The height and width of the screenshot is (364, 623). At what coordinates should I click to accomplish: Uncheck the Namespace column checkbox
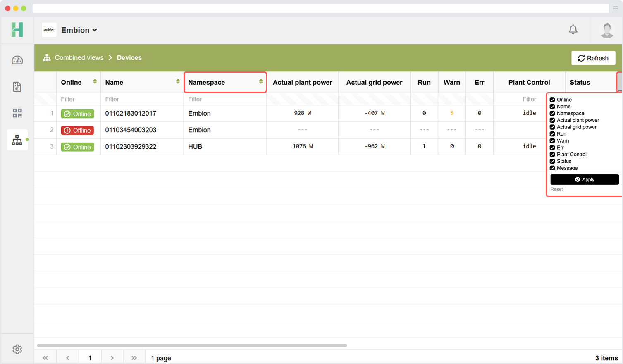(x=552, y=113)
